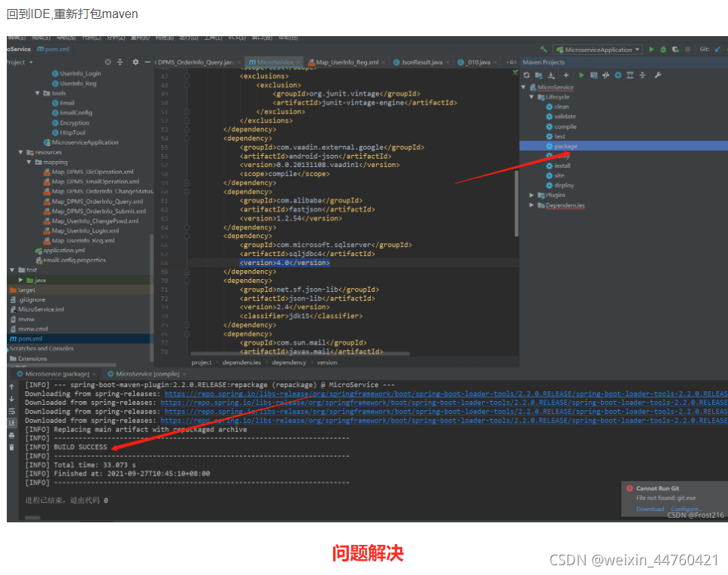
Task: Execute Maven goal with green play icon
Action: coord(581,75)
